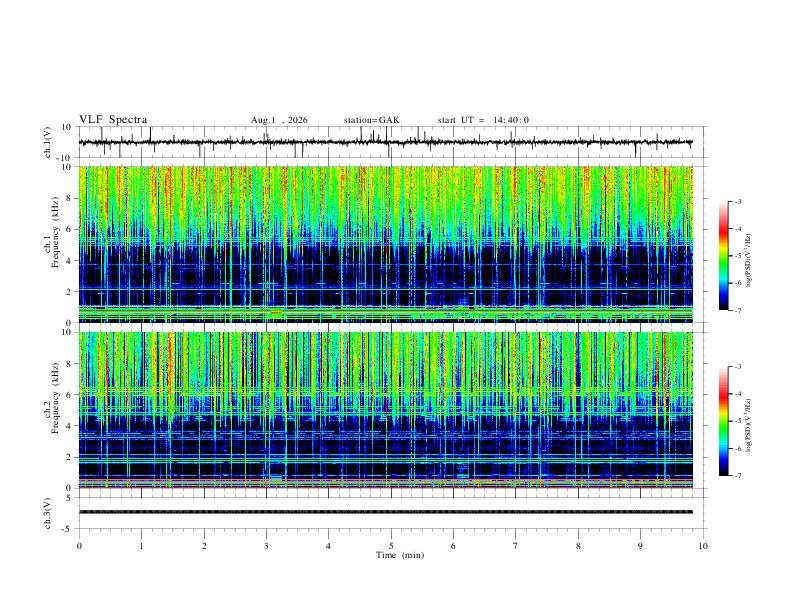Click the start UT 14:40:0 label

coord(483,120)
